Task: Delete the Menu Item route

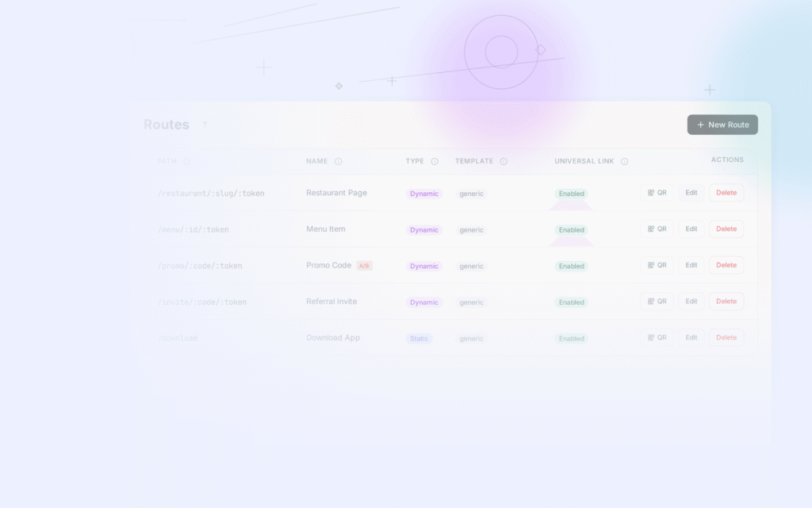Action: 726,229
